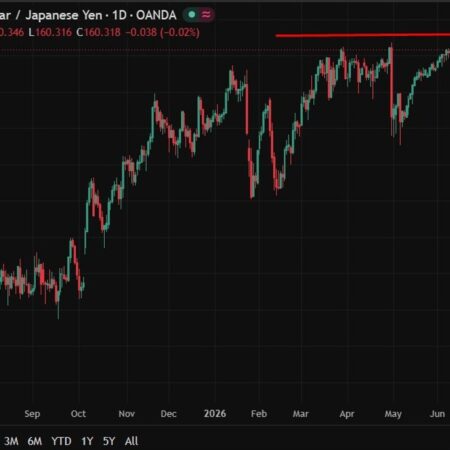Click the Mar label on time axis
This screenshot has height=450, width=450.
tap(300, 414)
